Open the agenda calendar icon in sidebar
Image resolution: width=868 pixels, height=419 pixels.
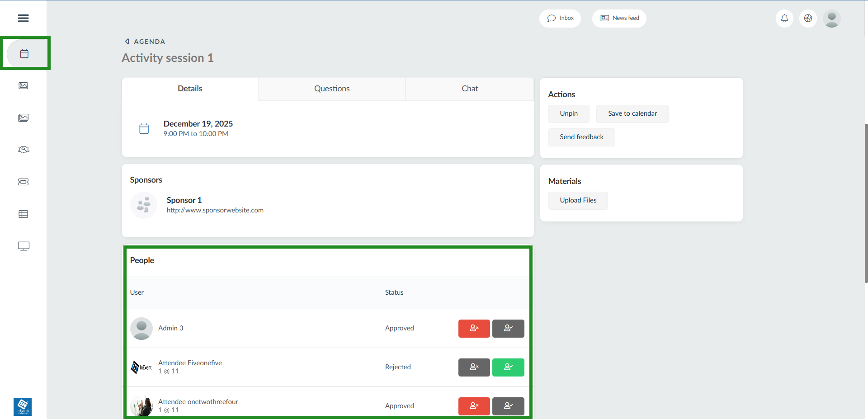23,53
